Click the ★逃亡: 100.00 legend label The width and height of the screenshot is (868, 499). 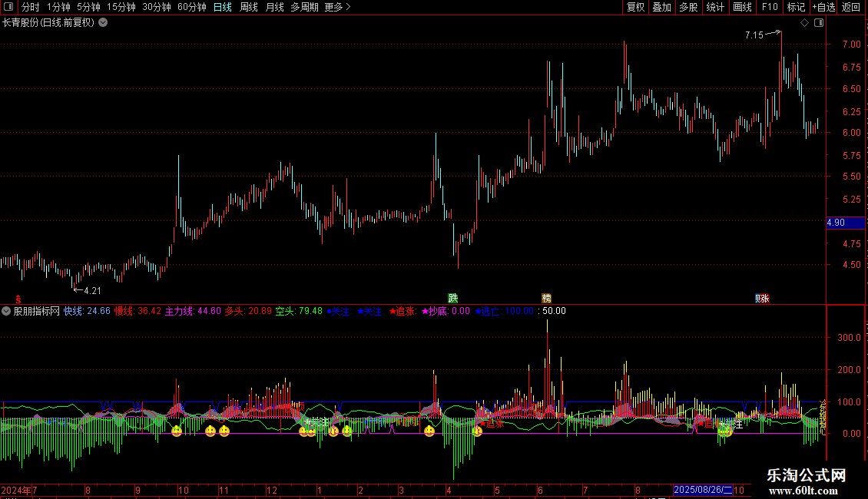point(505,311)
